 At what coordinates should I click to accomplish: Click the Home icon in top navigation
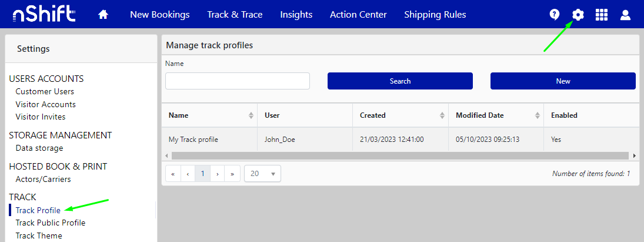(104, 15)
